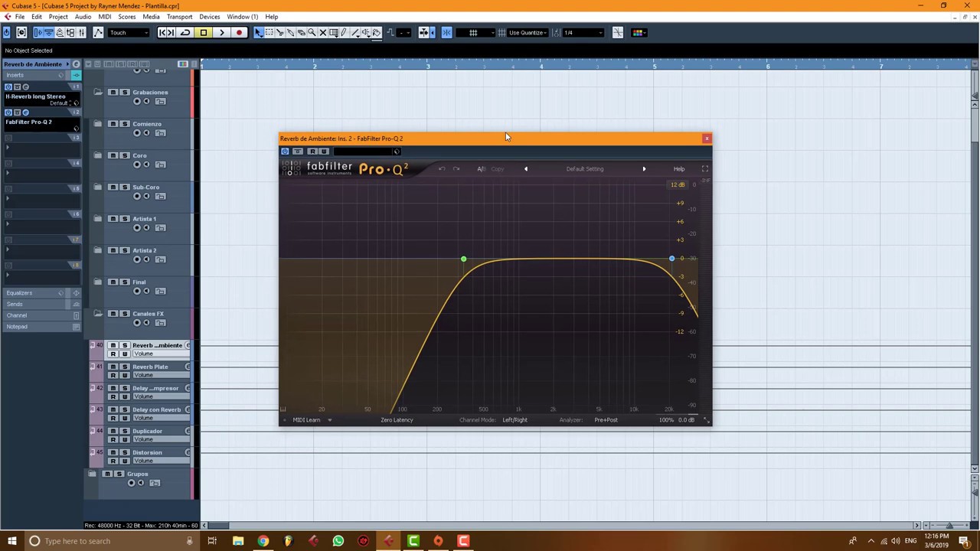Select the blue low-pass EQ band node

pos(671,259)
